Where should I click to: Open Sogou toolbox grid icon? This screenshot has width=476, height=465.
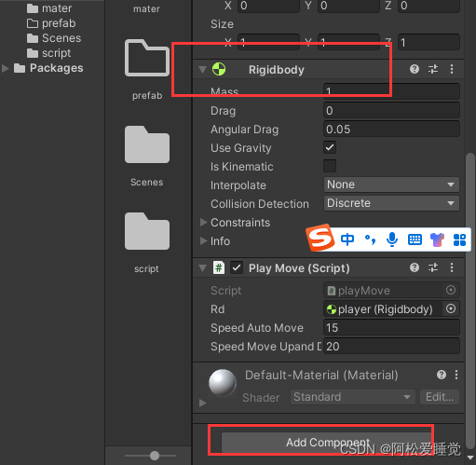coord(459,239)
